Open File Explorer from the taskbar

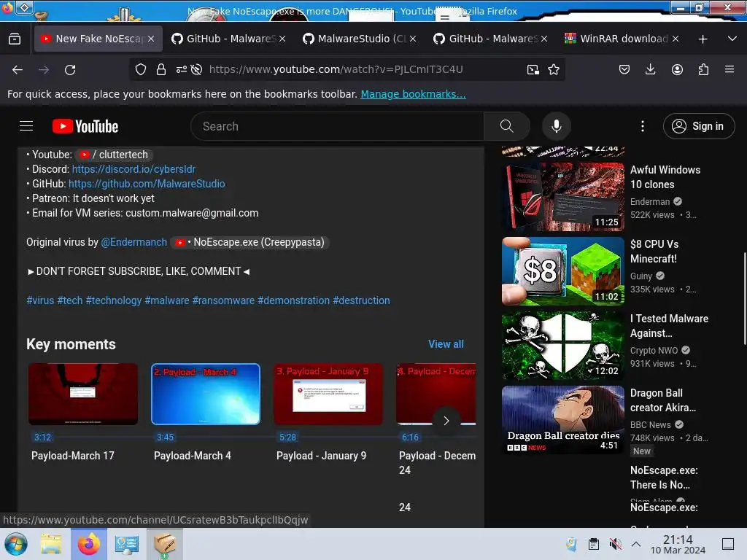point(51,544)
